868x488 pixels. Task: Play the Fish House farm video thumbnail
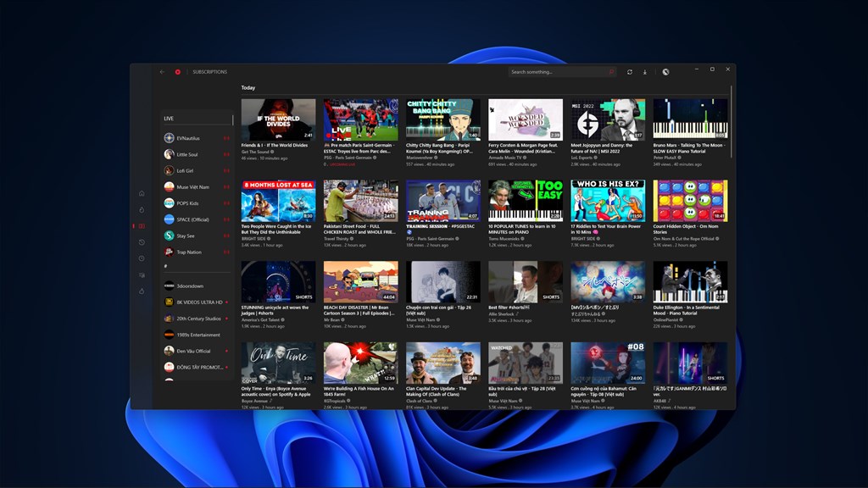tap(360, 363)
